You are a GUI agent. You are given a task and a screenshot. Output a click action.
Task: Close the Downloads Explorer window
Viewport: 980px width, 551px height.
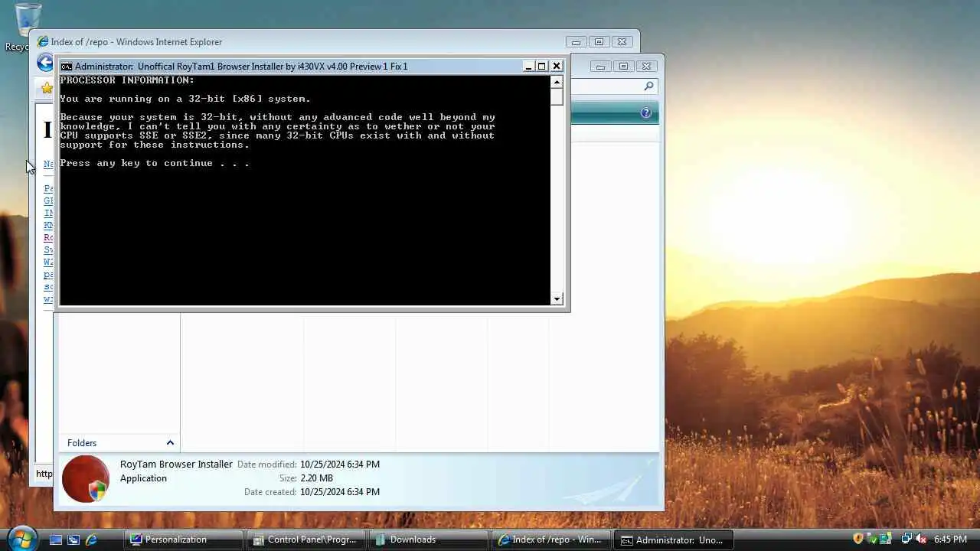[x=646, y=67]
